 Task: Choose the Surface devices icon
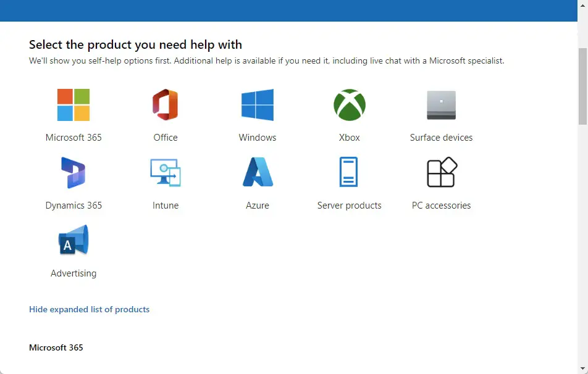click(x=442, y=106)
